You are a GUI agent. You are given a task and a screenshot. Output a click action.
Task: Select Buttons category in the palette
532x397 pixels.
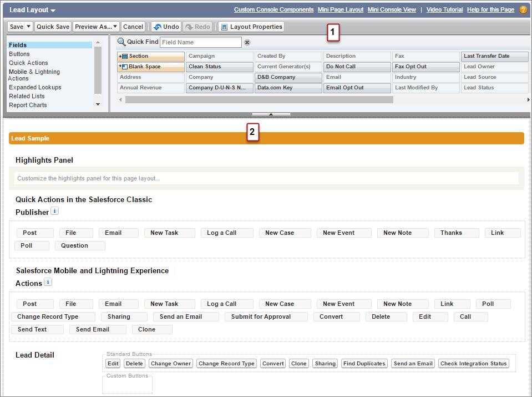click(19, 54)
